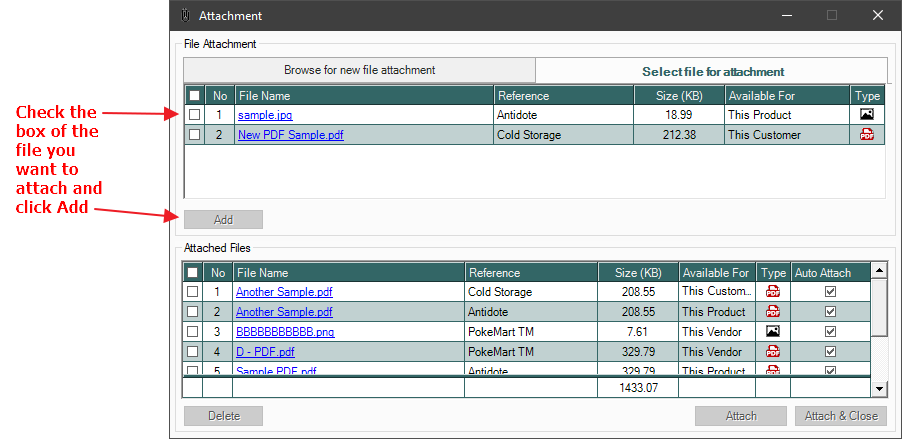Click the PDF type icon in attached row 1
The height and width of the screenshot is (439, 902).
click(x=772, y=292)
